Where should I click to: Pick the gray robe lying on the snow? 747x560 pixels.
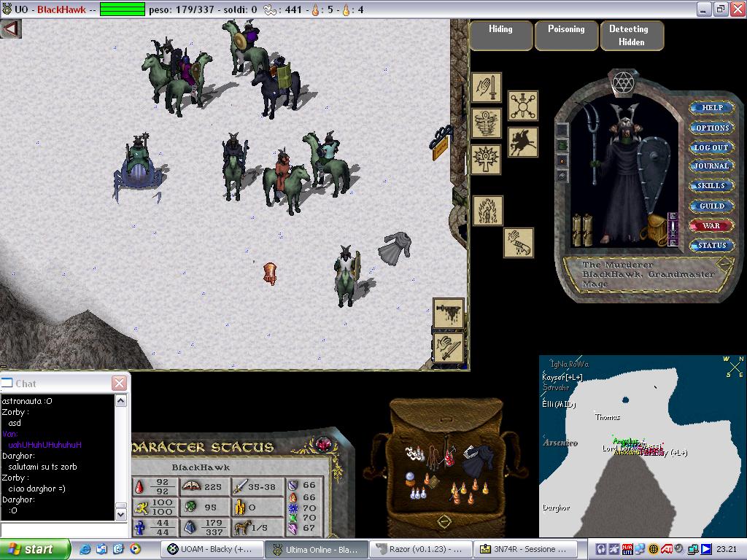395,248
